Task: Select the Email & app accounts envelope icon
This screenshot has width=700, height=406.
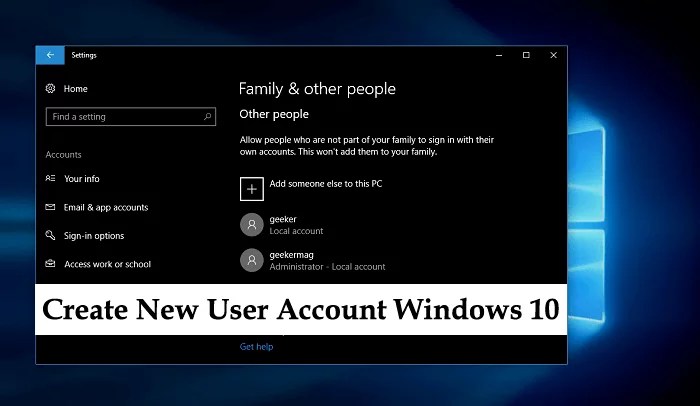Action: (50, 207)
